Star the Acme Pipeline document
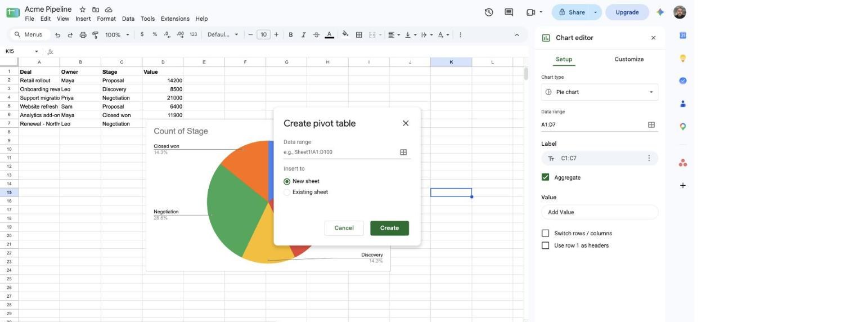Image resolution: width=868 pixels, height=322 pixels. click(83, 10)
